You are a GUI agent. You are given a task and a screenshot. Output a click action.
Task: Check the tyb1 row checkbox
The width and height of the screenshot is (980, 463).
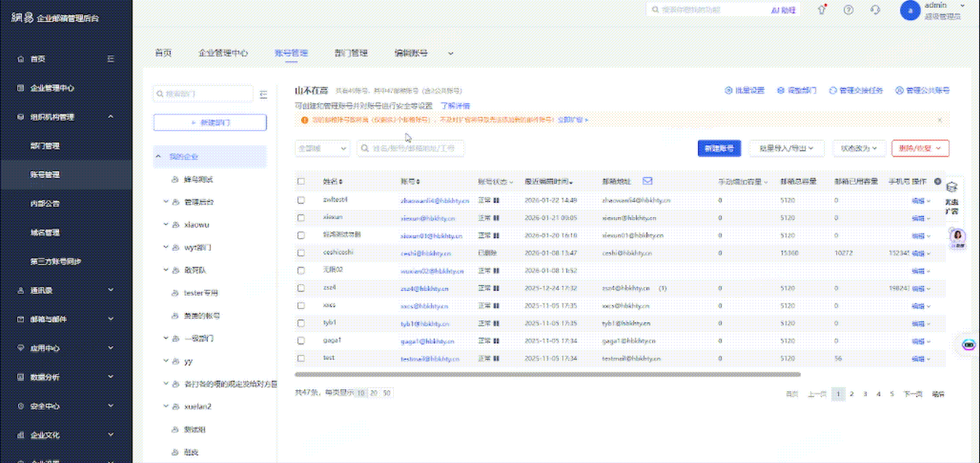(x=301, y=323)
